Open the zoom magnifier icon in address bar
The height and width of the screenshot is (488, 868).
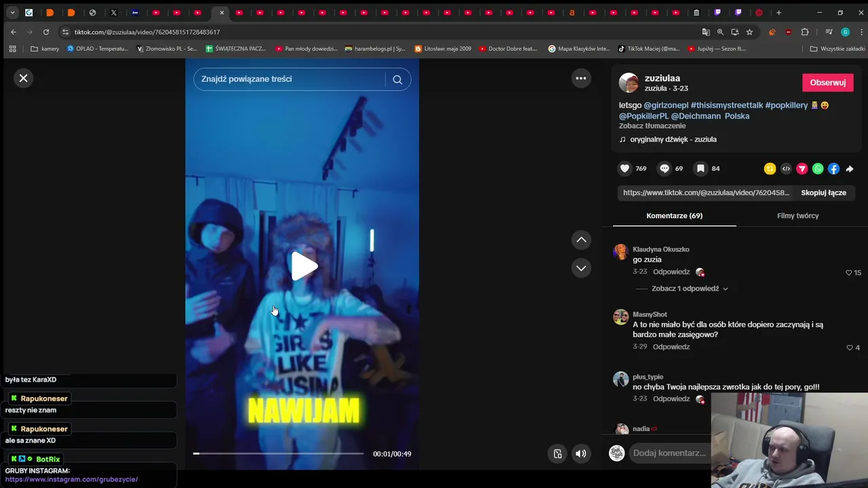click(x=720, y=32)
